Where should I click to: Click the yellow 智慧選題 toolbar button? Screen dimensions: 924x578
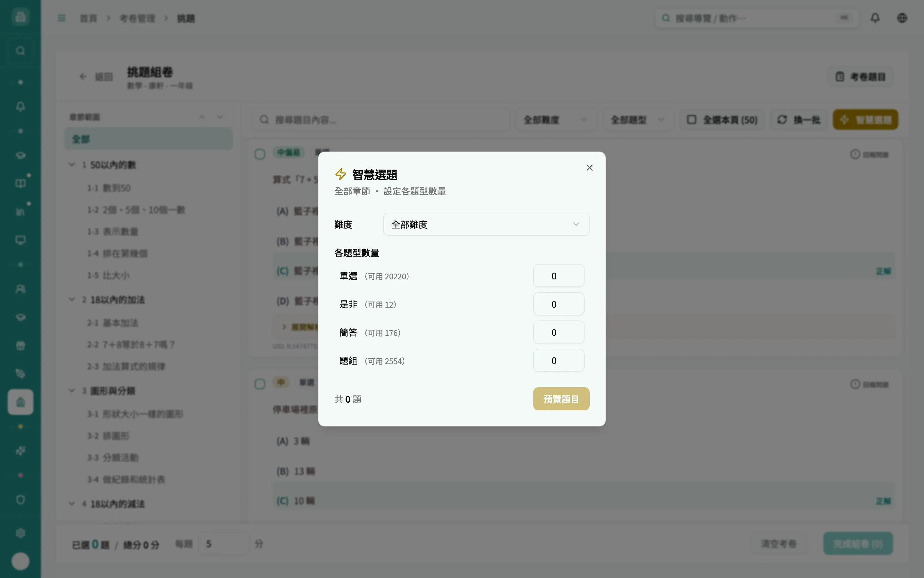tap(865, 120)
